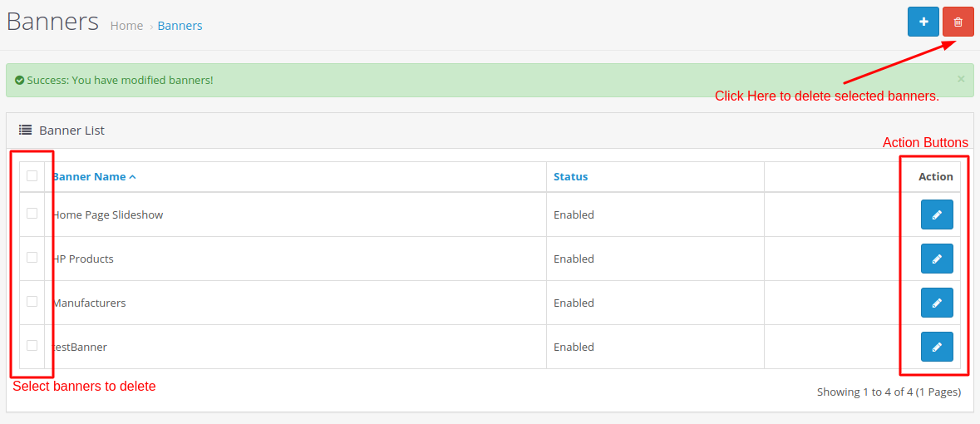Image resolution: width=980 pixels, height=424 pixels.
Task: Check the HP Products checkbox
Action: point(32,257)
